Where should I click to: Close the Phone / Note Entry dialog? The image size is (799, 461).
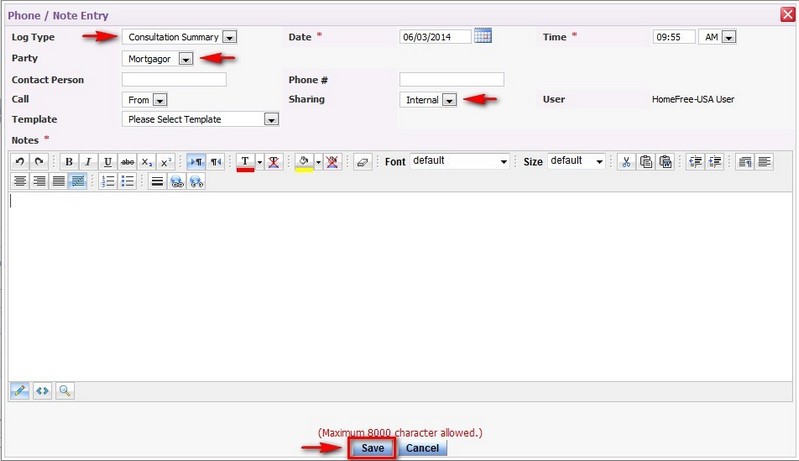(x=788, y=14)
